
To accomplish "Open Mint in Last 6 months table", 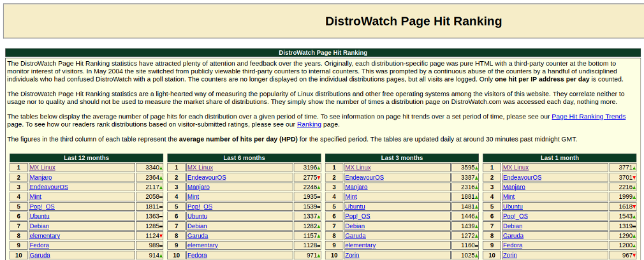I will pos(193,197).
